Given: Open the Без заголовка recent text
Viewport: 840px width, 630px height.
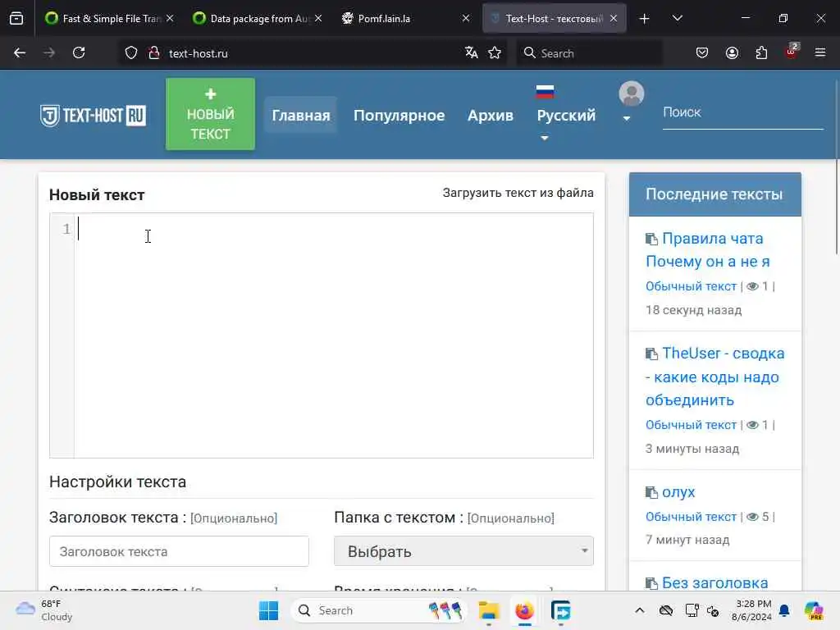Looking at the screenshot, I should click(x=714, y=583).
